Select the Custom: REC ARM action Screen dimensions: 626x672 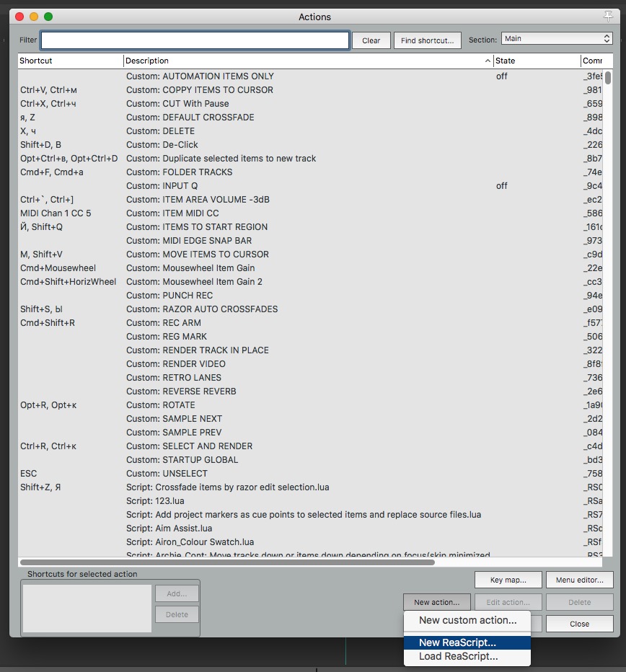(x=310, y=323)
